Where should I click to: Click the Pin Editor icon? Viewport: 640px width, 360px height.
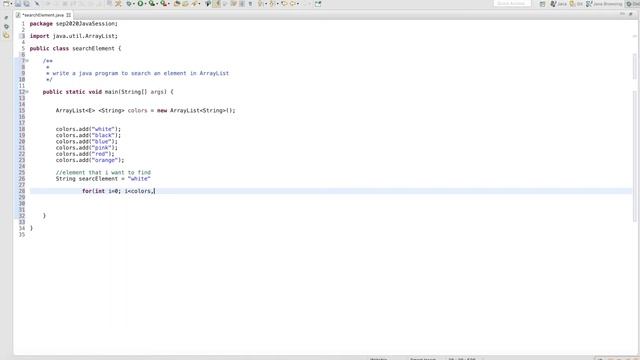(x=318, y=4)
